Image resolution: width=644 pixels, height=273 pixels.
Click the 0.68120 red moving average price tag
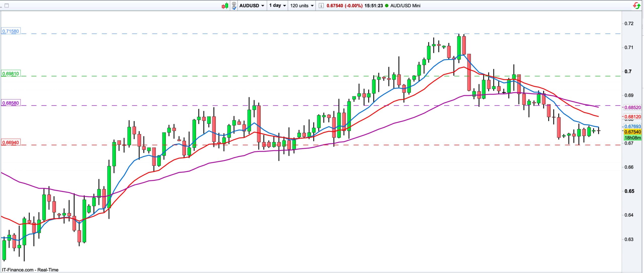633,117
